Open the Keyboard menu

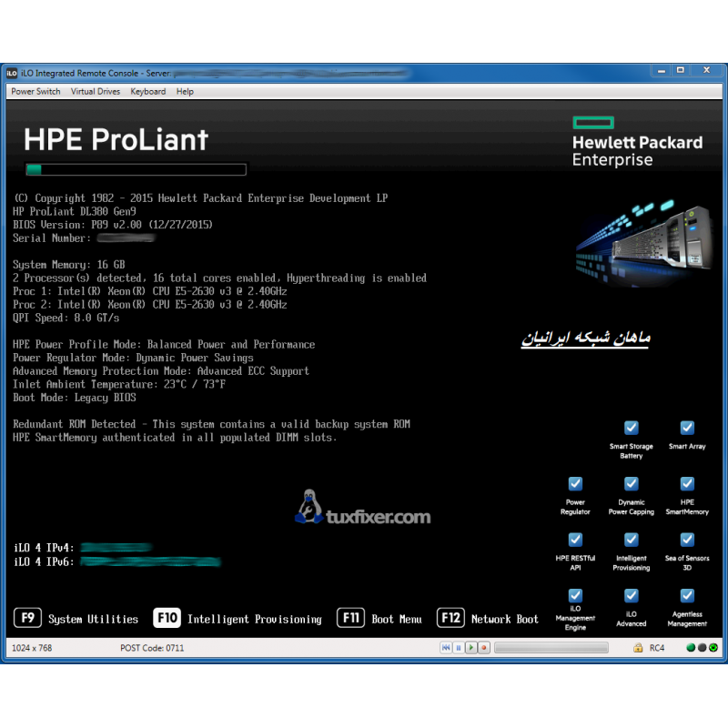point(147,92)
